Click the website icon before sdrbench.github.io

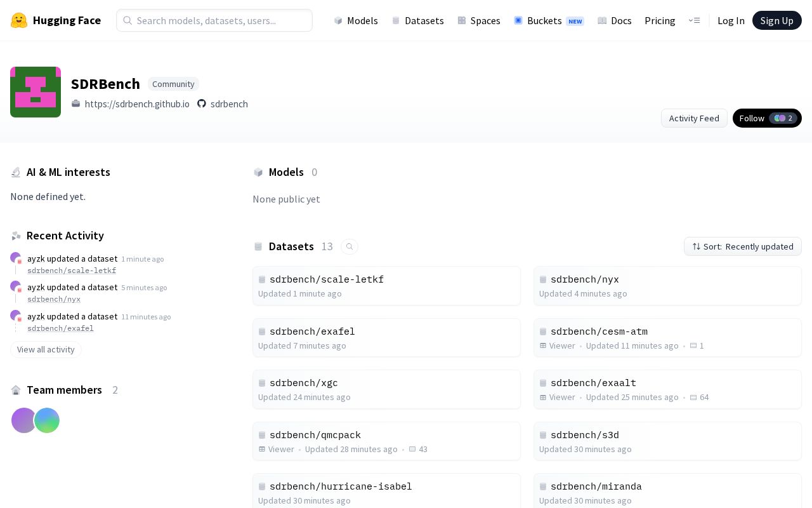[x=76, y=104]
